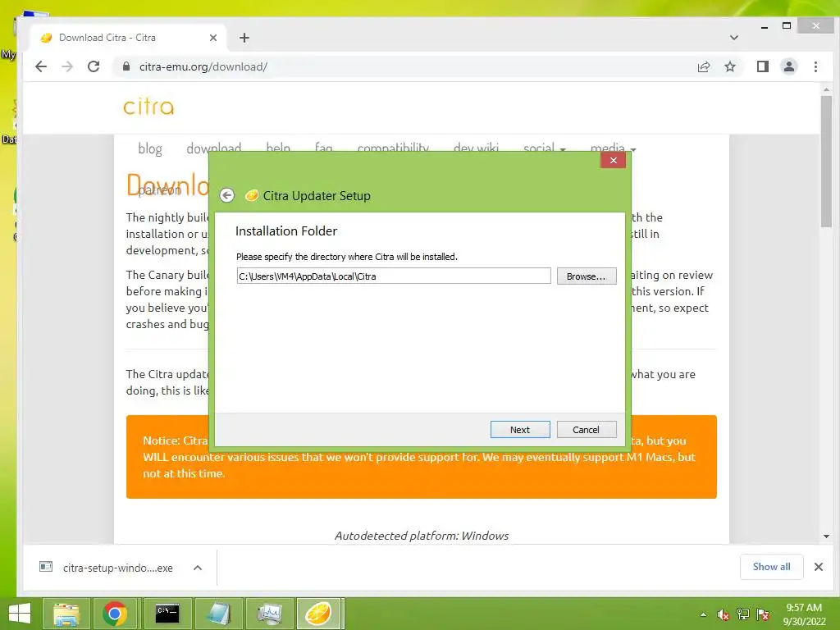The image size is (840, 630).
Task: Click the vertical scrollbar thumb
Action: [827, 162]
